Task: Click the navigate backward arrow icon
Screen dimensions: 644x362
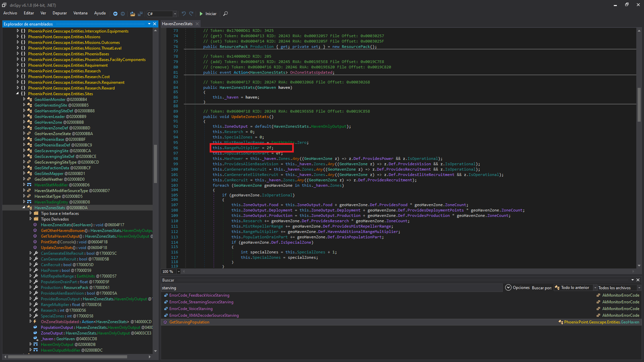Action: pyautogui.click(x=115, y=14)
